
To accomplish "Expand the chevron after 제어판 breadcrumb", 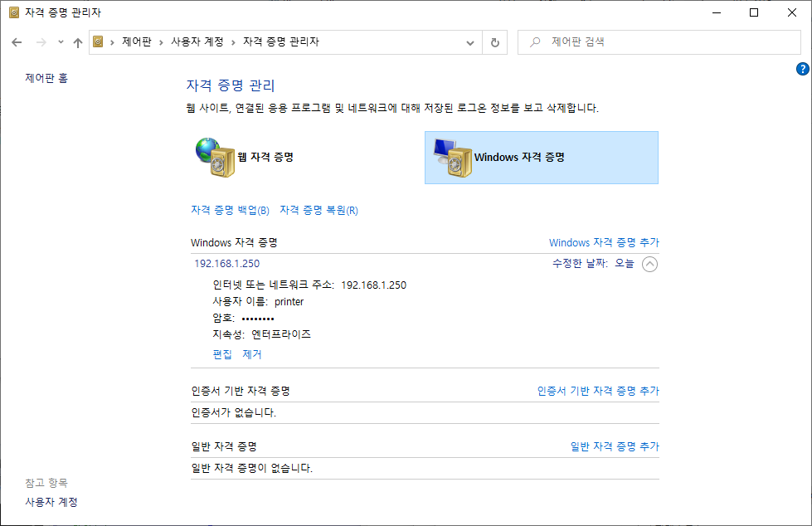I will coord(161,42).
